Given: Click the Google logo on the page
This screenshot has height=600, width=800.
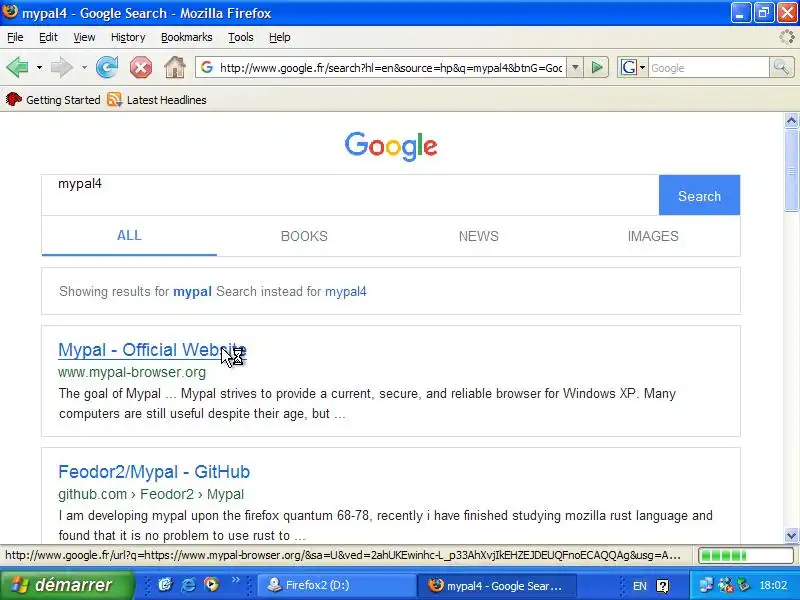Looking at the screenshot, I should (x=391, y=146).
